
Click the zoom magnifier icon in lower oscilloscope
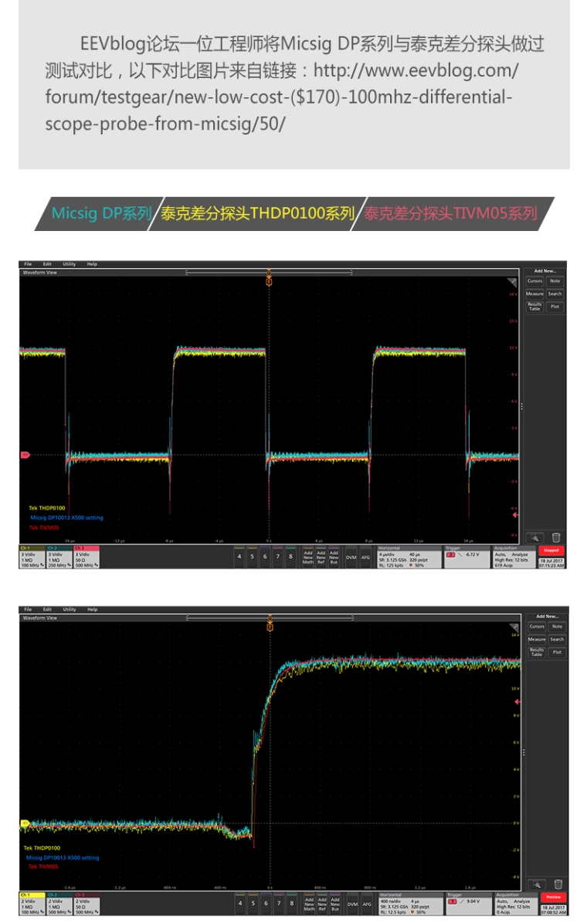(535, 883)
